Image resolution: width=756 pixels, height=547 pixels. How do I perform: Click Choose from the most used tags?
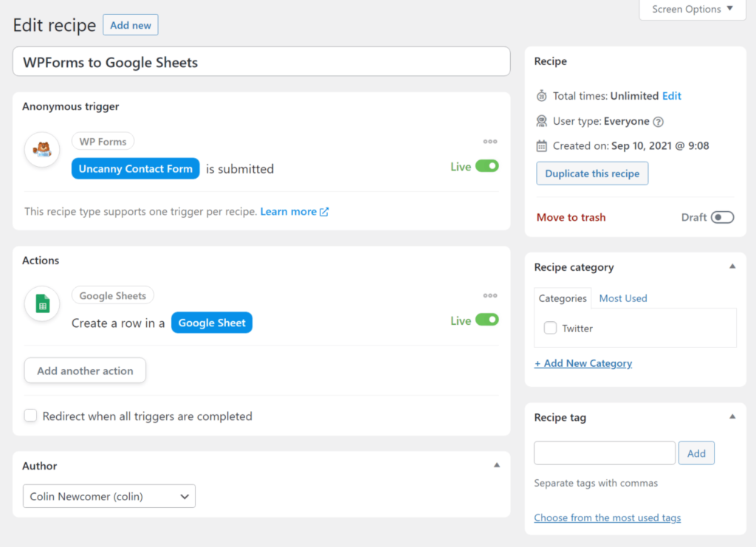[x=607, y=517]
